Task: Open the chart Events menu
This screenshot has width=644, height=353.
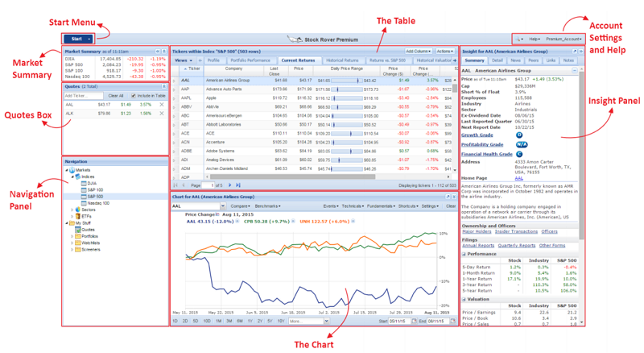Action: tap(331, 206)
